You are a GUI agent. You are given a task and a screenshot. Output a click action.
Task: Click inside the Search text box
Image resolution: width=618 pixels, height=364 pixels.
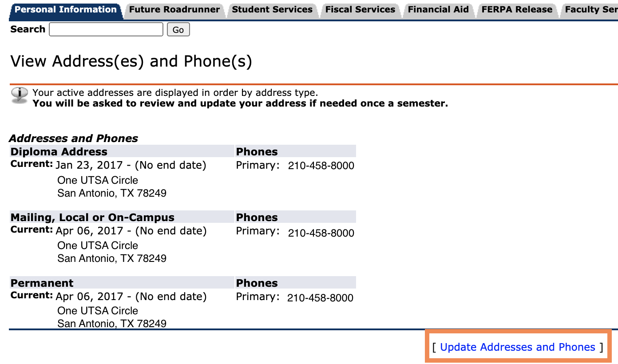(106, 29)
